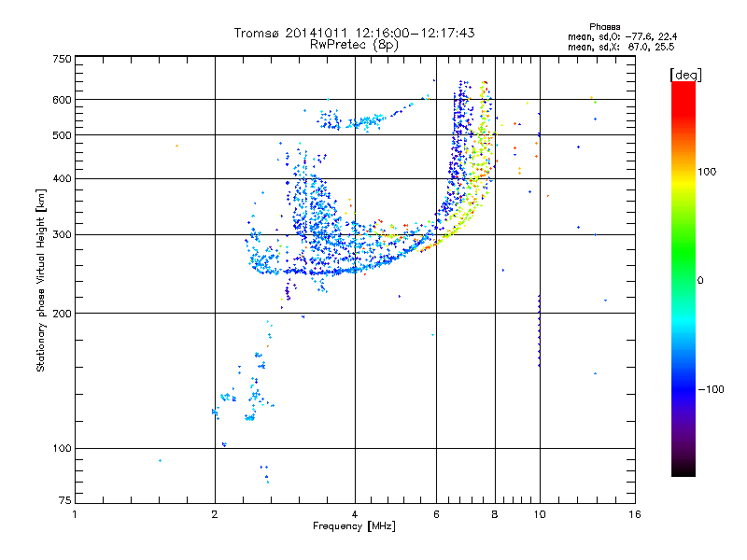Screen dimensions: 747x560
Task: Click the 'Stationary phase Virtual Height [km]' label
Action: point(41,280)
